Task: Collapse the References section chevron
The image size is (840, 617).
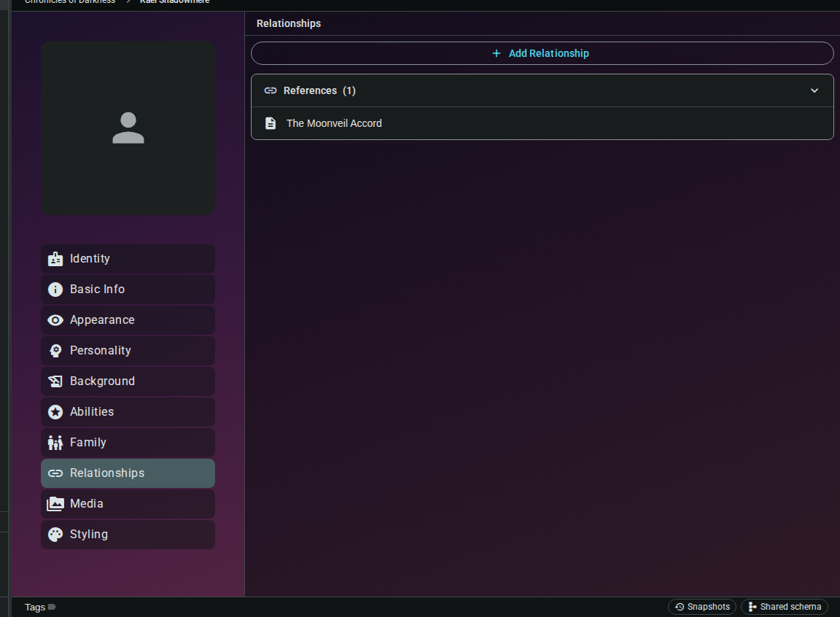Action: (814, 90)
